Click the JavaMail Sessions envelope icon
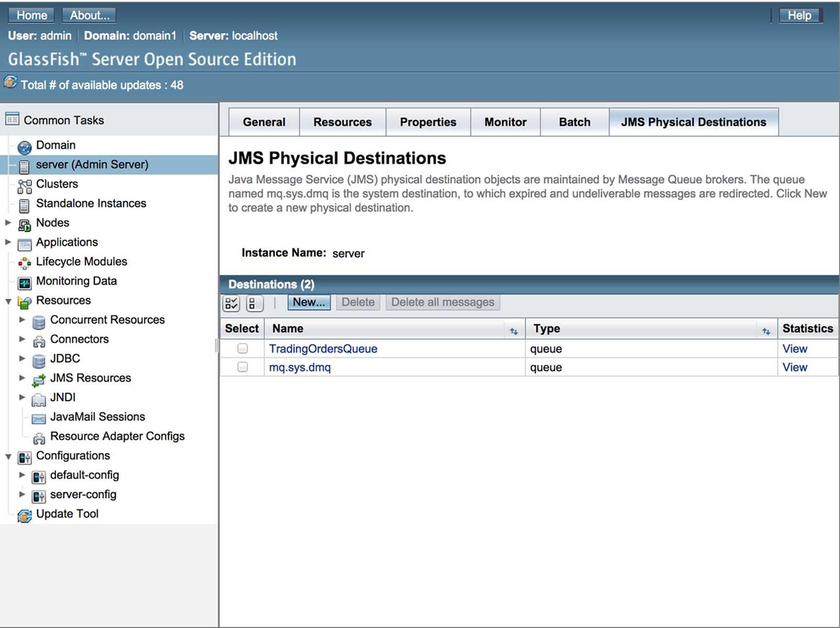This screenshot has width=840, height=628. tap(39, 419)
